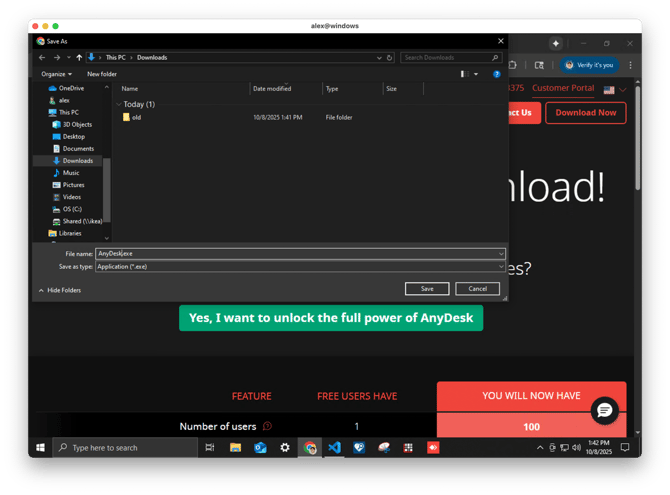This screenshot has width=670, height=495.
Task: Go up one folder level
Action: point(79,57)
